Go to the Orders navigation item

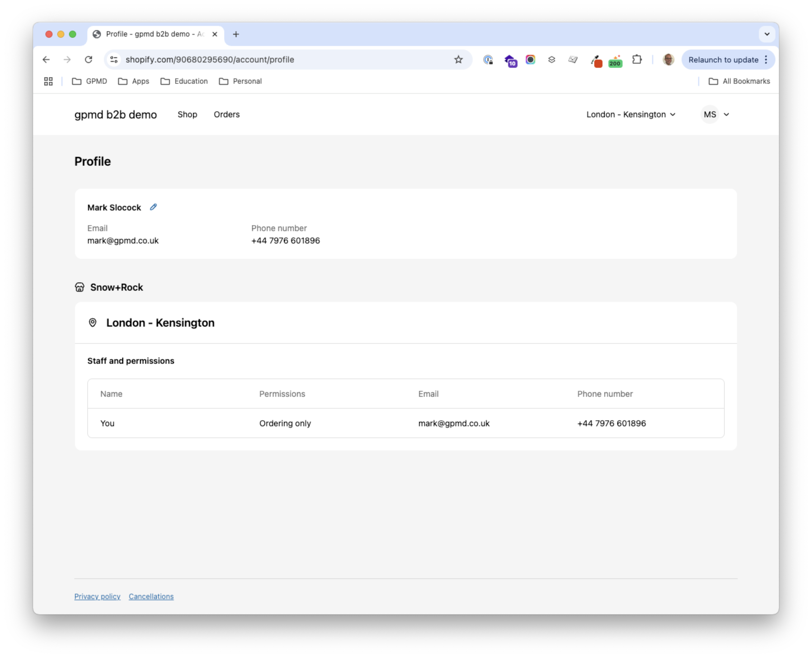tap(226, 114)
